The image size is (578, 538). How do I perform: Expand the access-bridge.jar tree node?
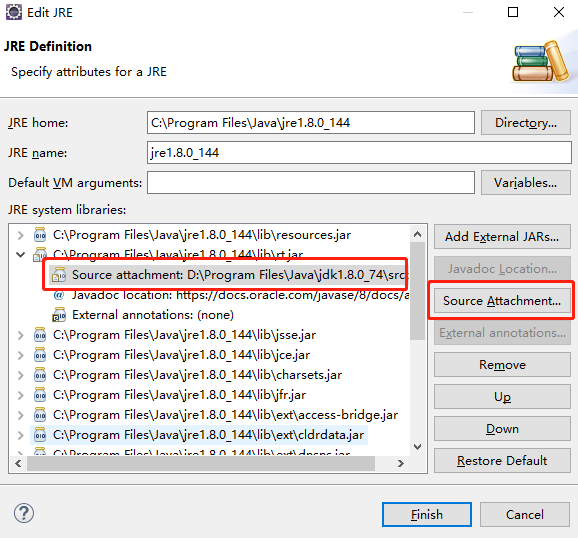tap(21, 415)
